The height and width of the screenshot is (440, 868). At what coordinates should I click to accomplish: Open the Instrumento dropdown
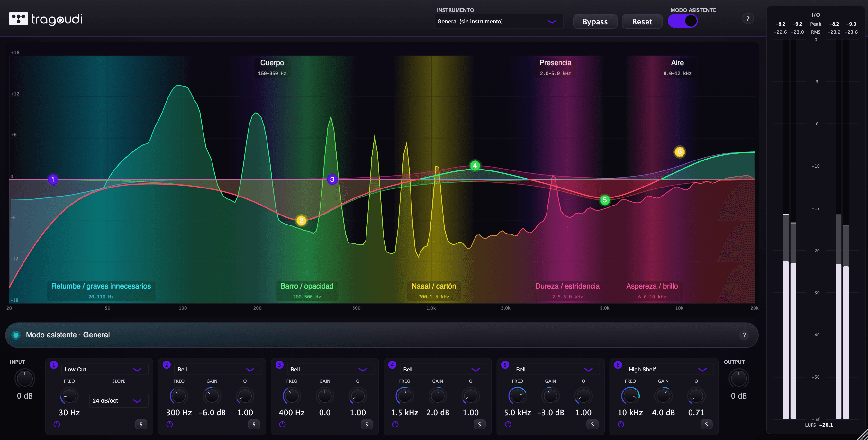(x=498, y=22)
